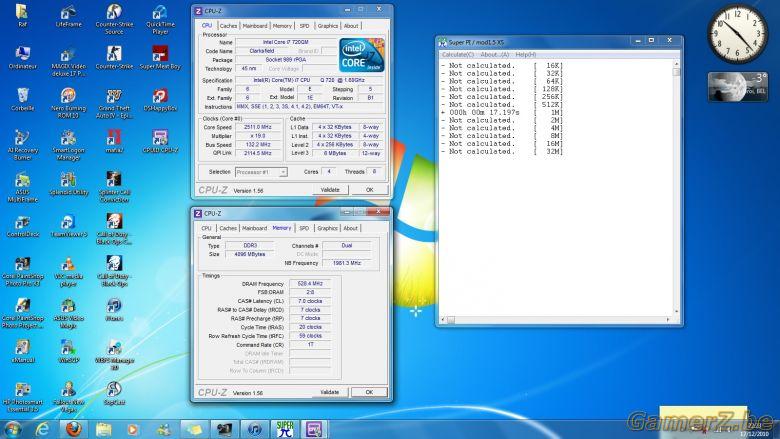Viewport: 780px width, 439px height.
Task: Click Validate in the bottom CPU-Z window
Action: pyautogui.click(x=330, y=392)
